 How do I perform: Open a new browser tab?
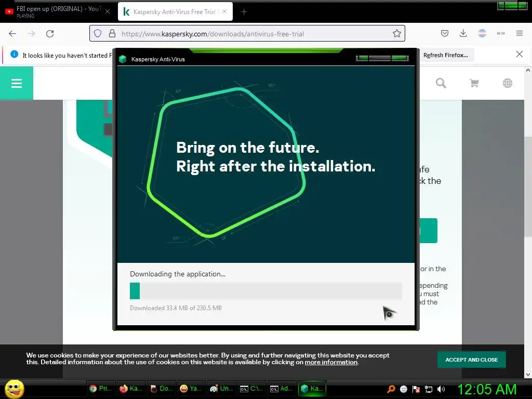click(x=244, y=12)
